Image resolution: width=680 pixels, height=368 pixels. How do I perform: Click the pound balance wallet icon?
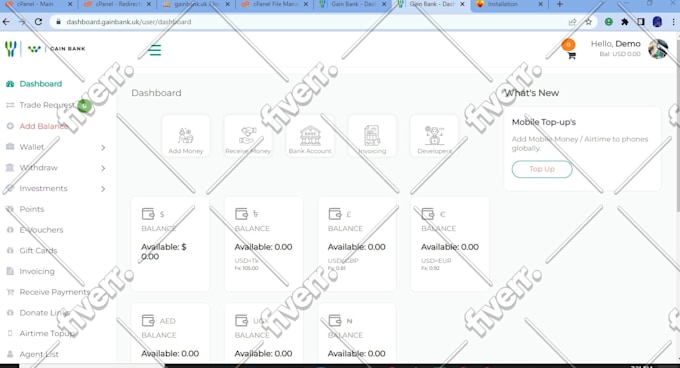334,214
